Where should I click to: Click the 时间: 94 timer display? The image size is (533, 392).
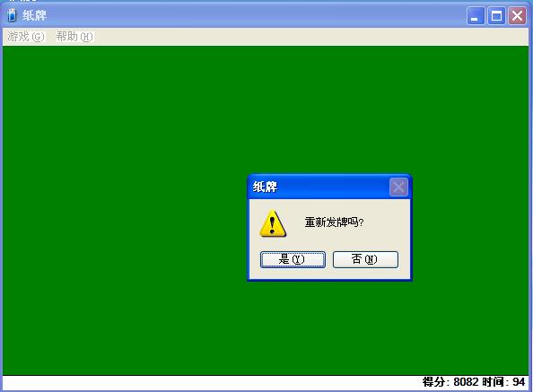pos(503,382)
